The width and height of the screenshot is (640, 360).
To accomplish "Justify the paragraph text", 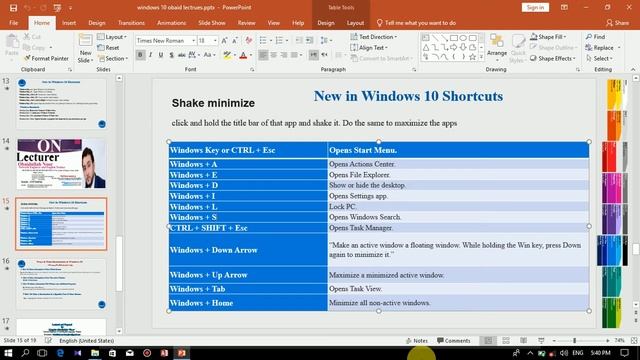I will (294, 55).
